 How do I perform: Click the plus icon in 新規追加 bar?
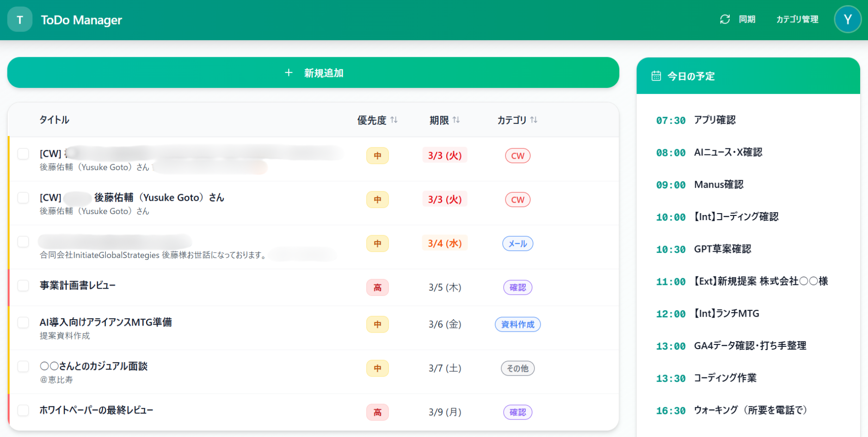[x=289, y=73]
